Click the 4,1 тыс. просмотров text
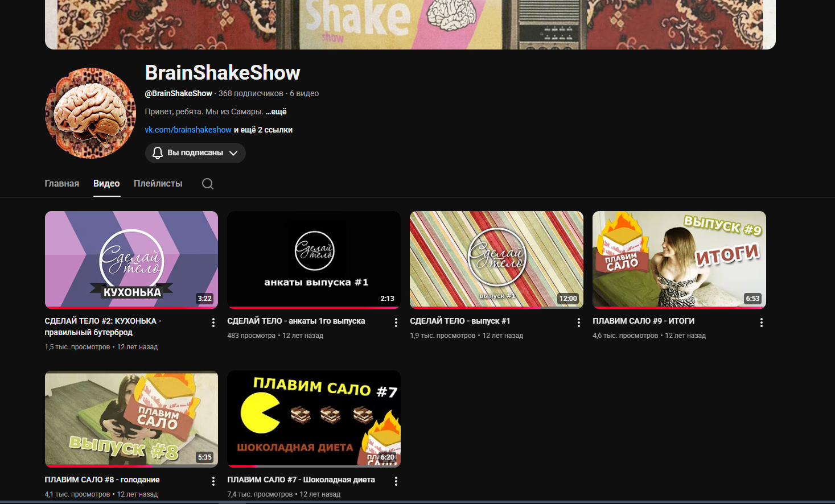This screenshot has width=835, height=504. [77, 494]
